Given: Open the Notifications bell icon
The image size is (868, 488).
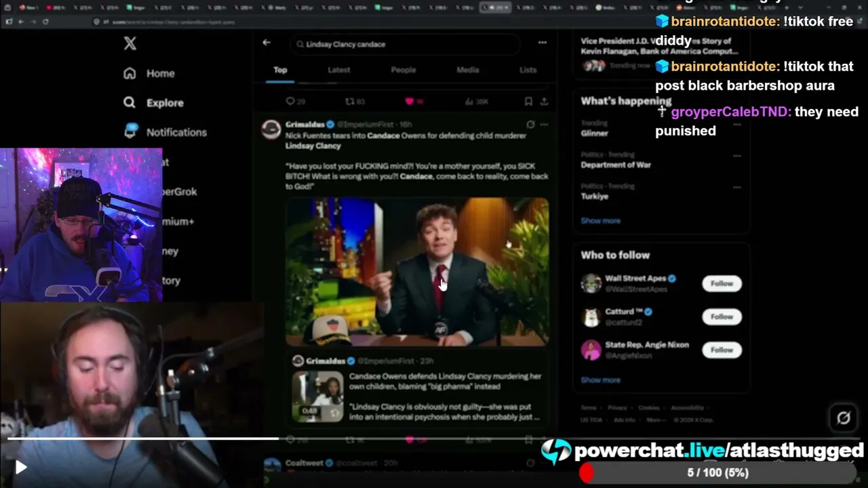Looking at the screenshot, I should (130, 131).
